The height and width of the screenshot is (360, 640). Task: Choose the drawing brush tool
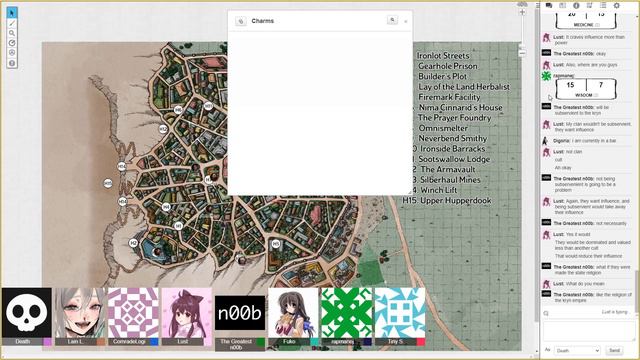12,23
